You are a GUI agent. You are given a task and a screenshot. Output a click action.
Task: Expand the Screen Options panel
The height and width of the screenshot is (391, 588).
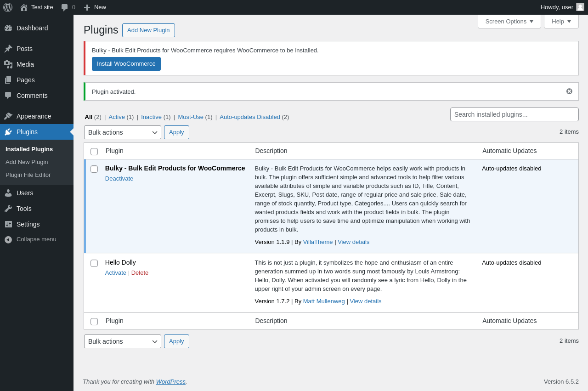tap(509, 21)
